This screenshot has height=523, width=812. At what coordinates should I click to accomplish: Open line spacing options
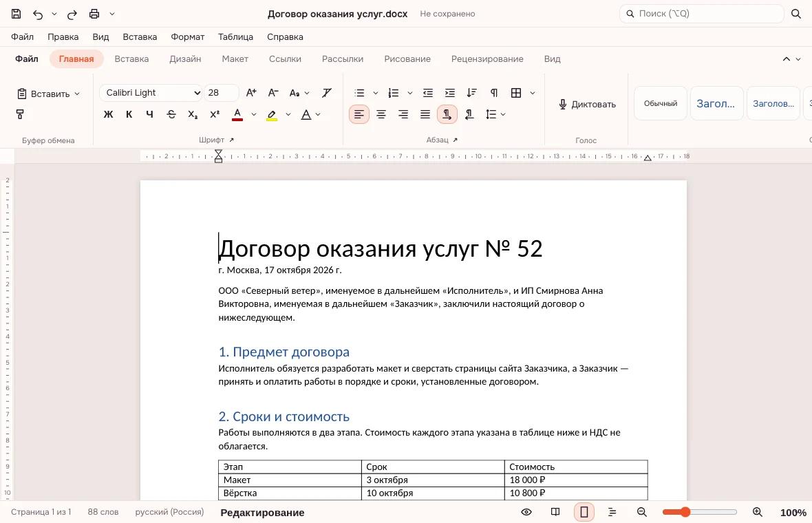(x=495, y=114)
